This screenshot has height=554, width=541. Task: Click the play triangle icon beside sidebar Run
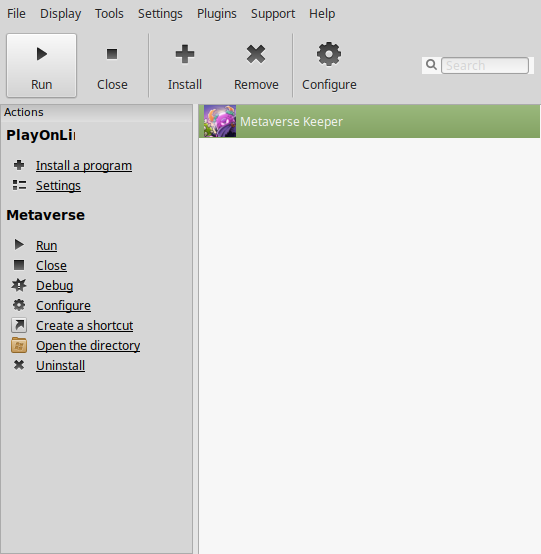19,244
